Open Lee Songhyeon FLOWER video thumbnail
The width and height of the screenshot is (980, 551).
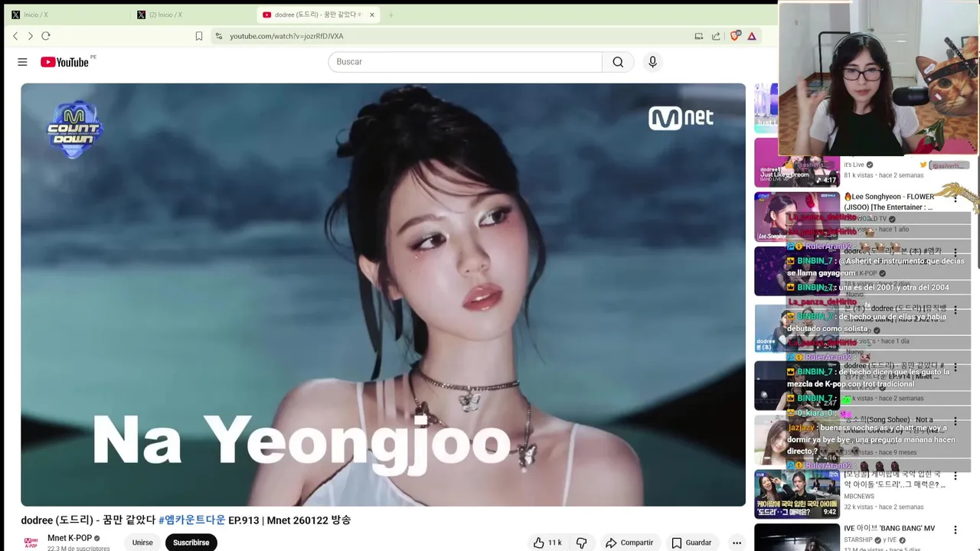pos(796,217)
